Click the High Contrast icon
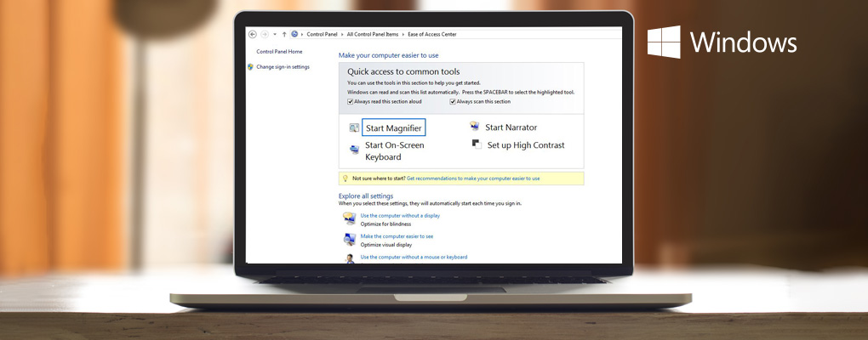This screenshot has height=340, width=868. click(x=477, y=144)
